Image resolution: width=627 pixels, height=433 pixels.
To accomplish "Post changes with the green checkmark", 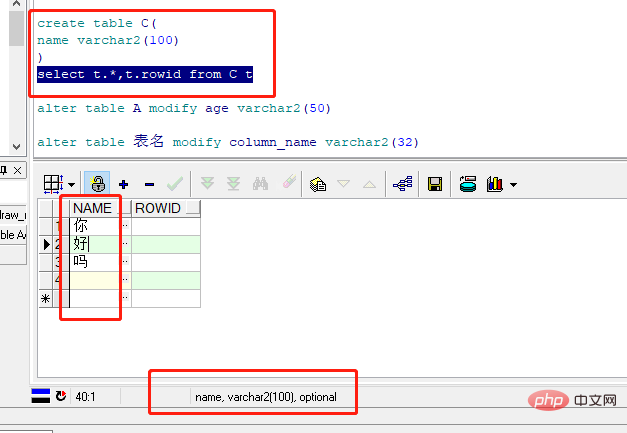I will (175, 184).
